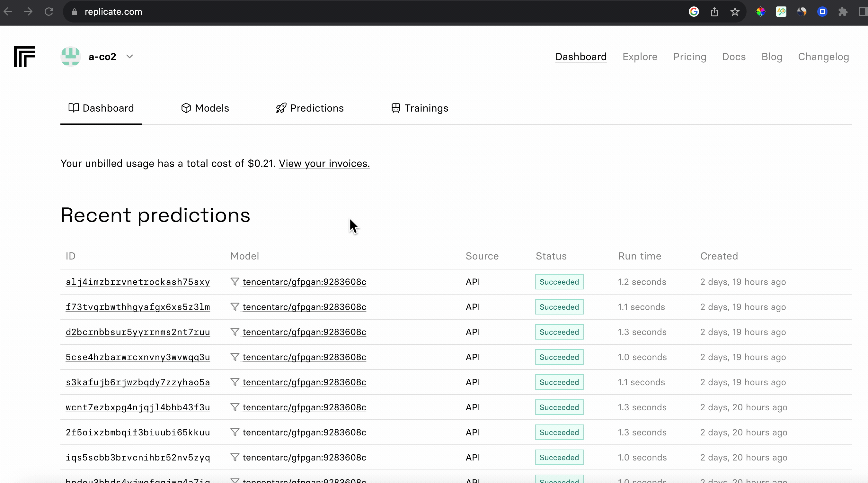This screenshot has height=483, width=868.
Task: Bookmark page with the star icon
Action: pyautogui.click(x=735, y=12)
